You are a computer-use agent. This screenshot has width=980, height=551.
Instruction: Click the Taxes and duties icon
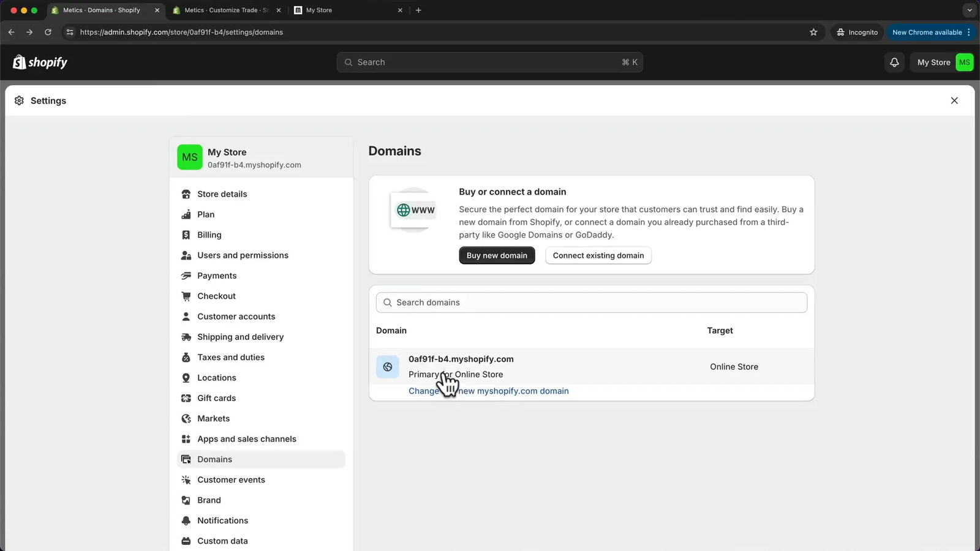pyautogui.click(x=186, y=358)
